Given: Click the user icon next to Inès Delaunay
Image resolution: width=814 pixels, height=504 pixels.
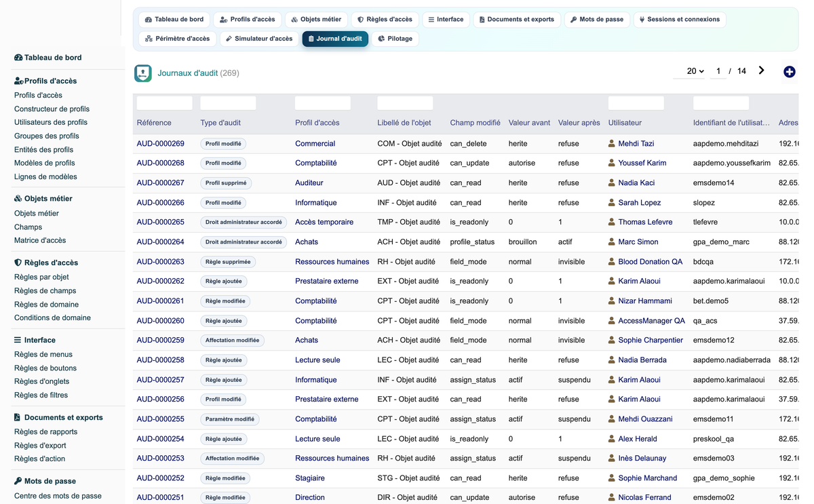Looking at the screenshot, I should pyautogui.click(x=612, y=459).
